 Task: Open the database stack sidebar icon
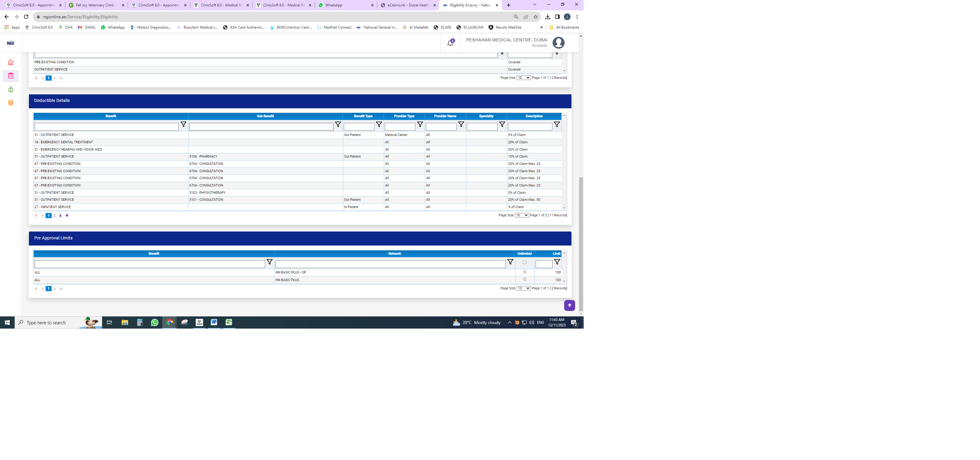coord(11,103)
